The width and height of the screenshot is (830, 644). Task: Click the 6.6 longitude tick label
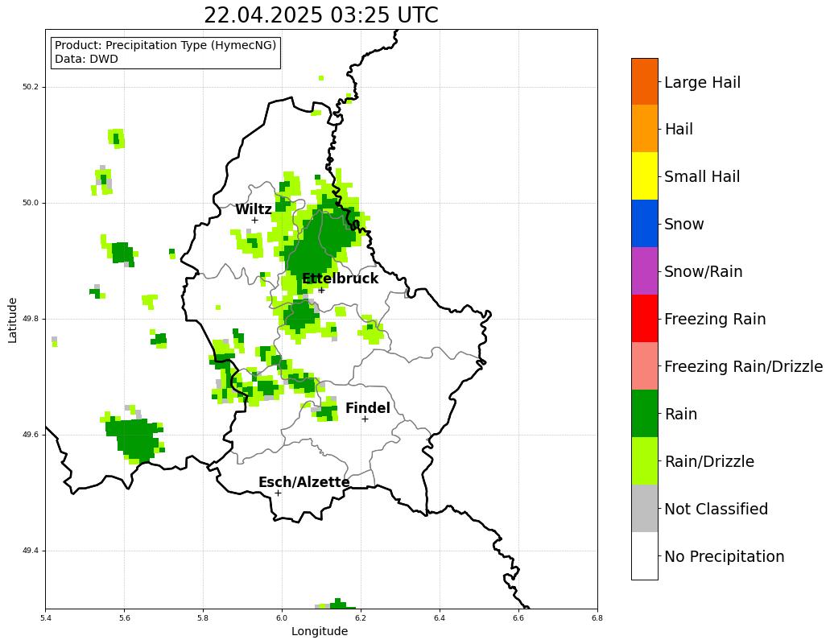coord(518,617)
